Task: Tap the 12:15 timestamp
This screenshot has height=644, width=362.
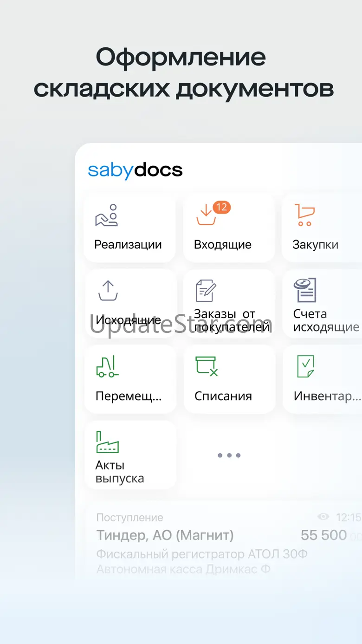Action: pos(348,517)
